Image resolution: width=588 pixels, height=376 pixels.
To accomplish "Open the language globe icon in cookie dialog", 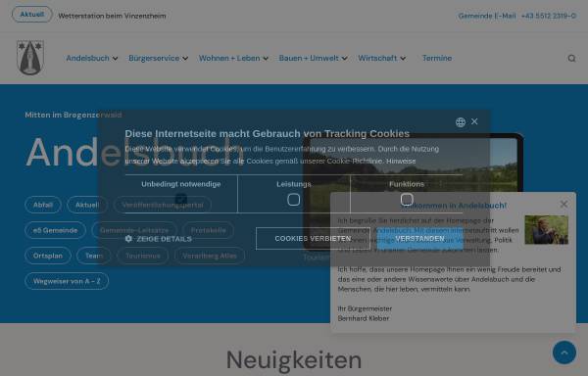I will pyautogui.click(x=461, y=122).
